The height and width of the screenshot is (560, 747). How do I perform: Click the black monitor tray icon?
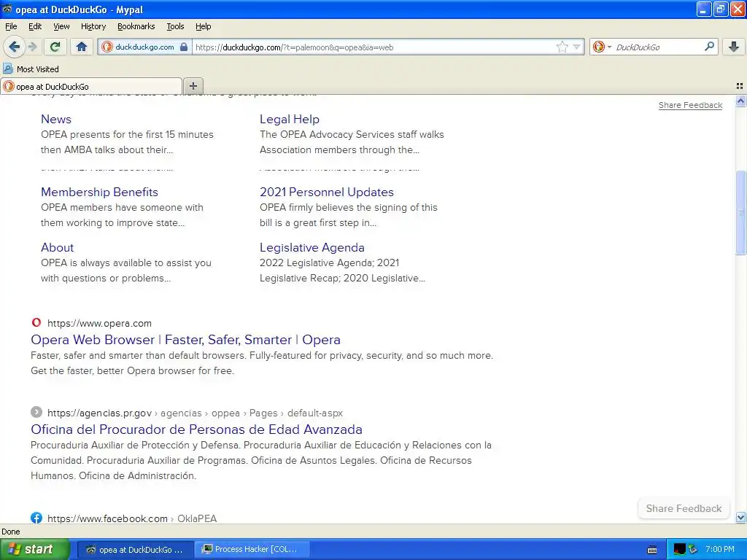[679, 550]
